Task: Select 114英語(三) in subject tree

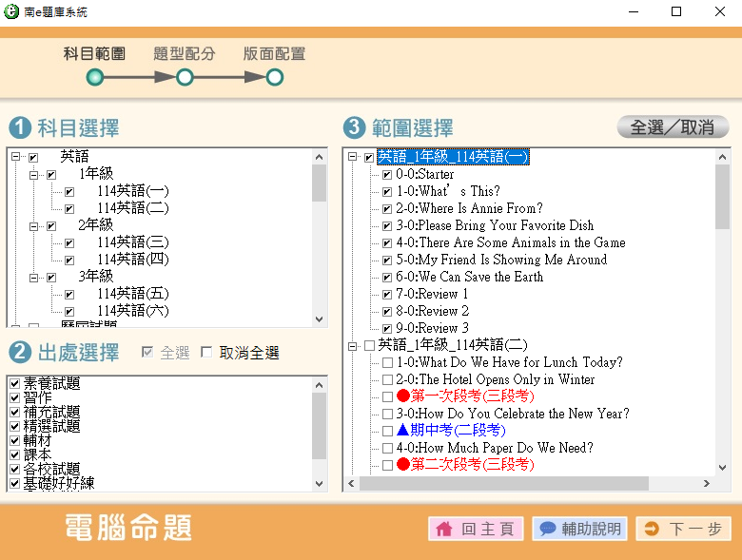Action: point(132,242)
